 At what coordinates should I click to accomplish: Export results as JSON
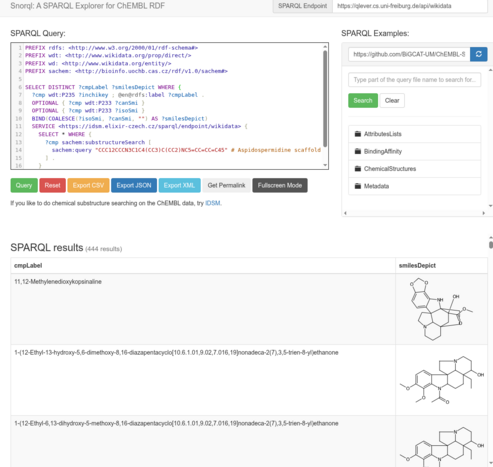[134, 185]
